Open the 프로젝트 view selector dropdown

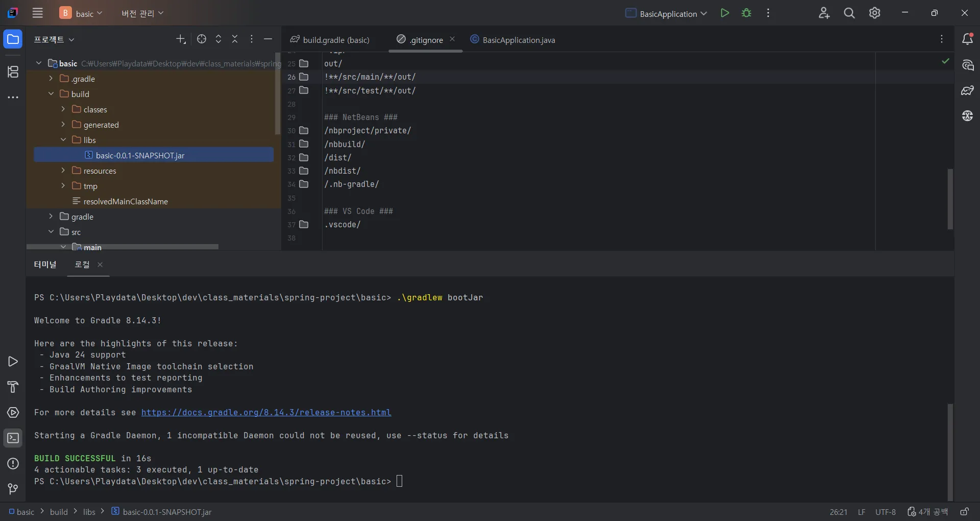pyautogui.click(x=54, y=39)
